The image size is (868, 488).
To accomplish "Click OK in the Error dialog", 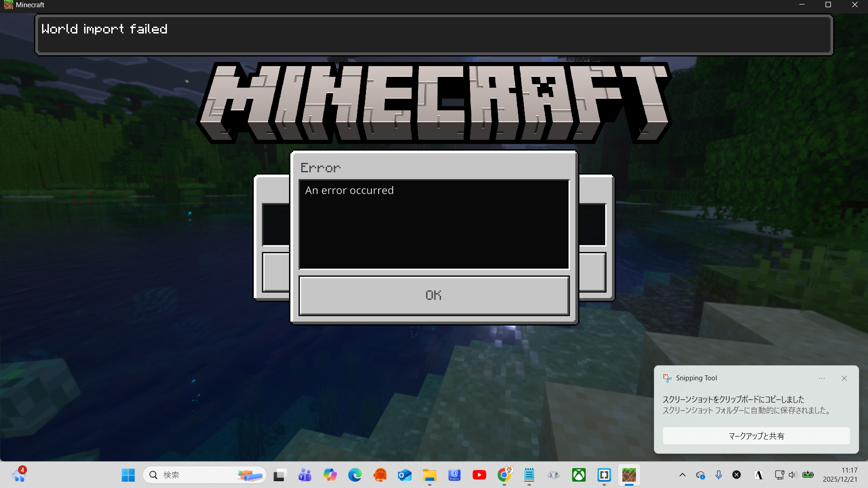I will [434, 295].
